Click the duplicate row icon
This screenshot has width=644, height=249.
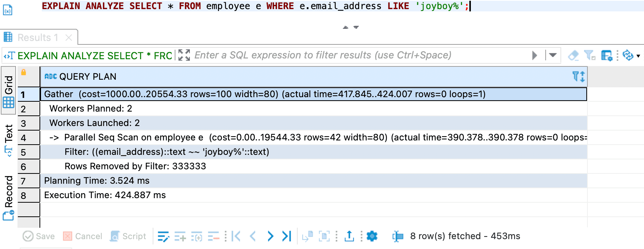click(x=197, y=236)
